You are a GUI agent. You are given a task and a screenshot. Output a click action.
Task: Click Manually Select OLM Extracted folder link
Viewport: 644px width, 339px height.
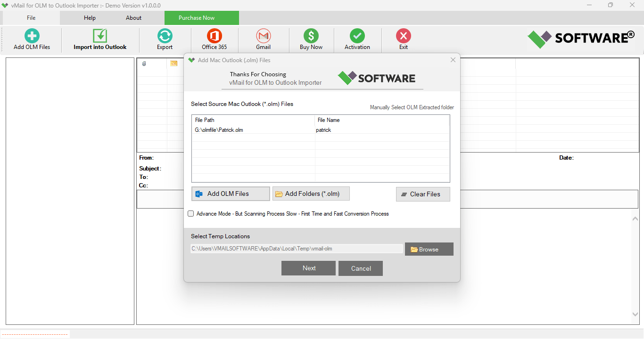point(412,107)
